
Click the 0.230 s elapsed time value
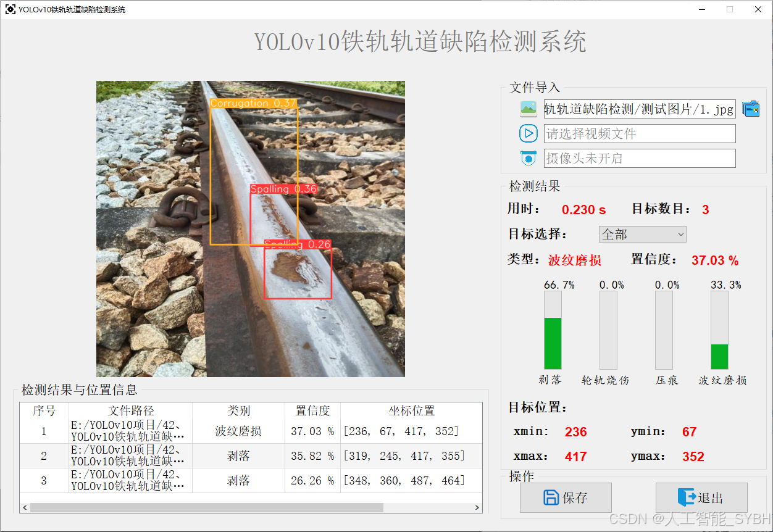click(583, 210)
